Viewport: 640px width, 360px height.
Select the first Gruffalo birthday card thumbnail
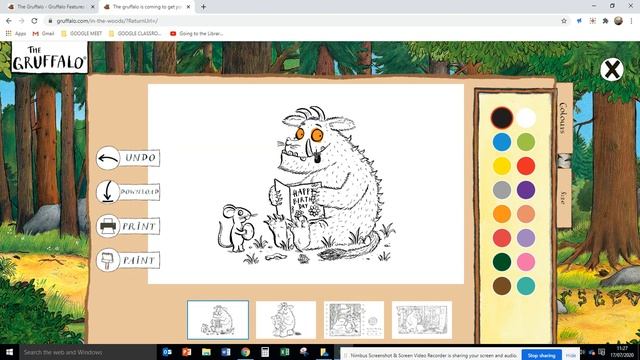click(x=218, y=320)
